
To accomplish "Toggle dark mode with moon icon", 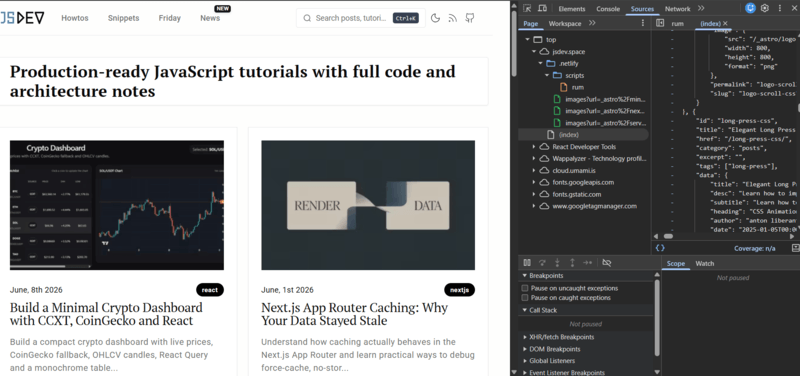I will 435,18.
